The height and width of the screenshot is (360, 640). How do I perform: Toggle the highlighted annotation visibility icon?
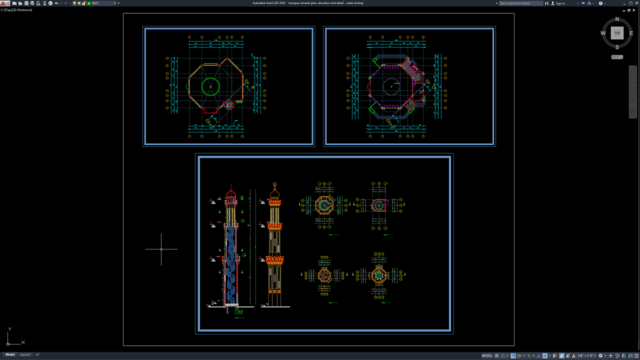click(562, 356)
